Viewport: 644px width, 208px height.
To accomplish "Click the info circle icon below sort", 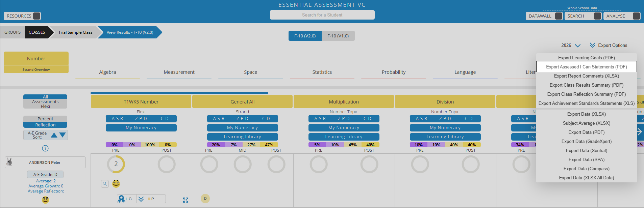I will pos(45,148).
